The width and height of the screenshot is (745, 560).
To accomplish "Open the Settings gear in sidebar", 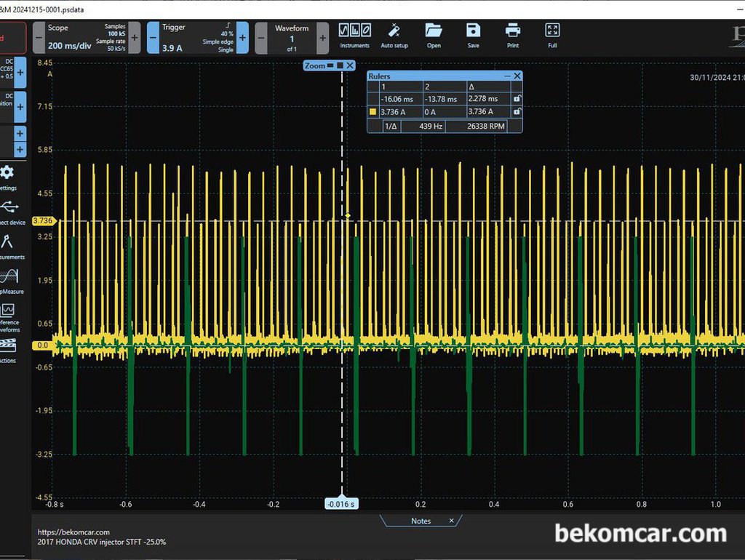I will point(7,172).
